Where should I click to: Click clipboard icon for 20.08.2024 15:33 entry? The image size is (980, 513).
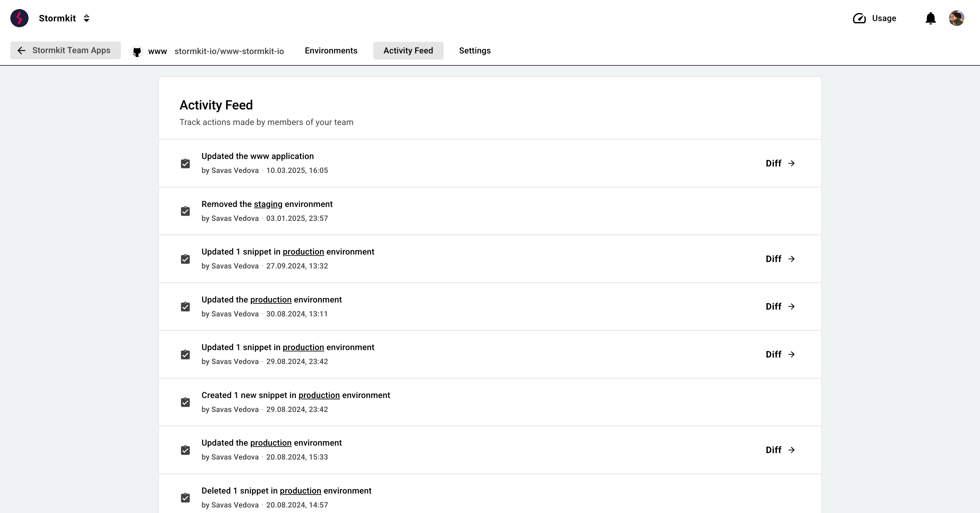[185, 450]
